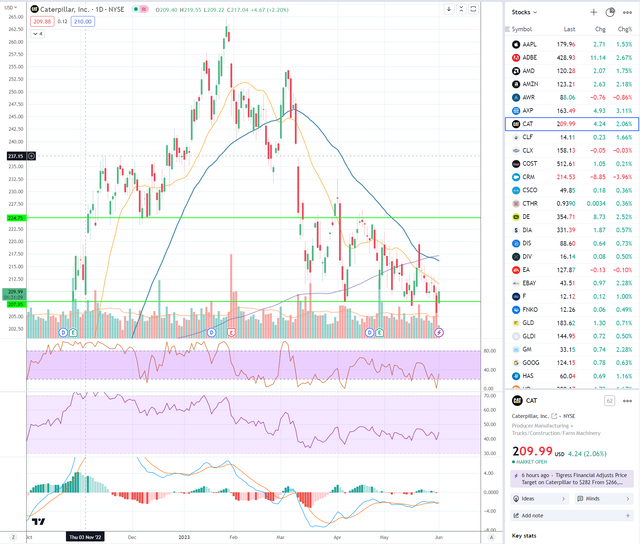640x544 pixels.
Task: Click the CSCO logo icon
Action: click(x=516, y=190)
